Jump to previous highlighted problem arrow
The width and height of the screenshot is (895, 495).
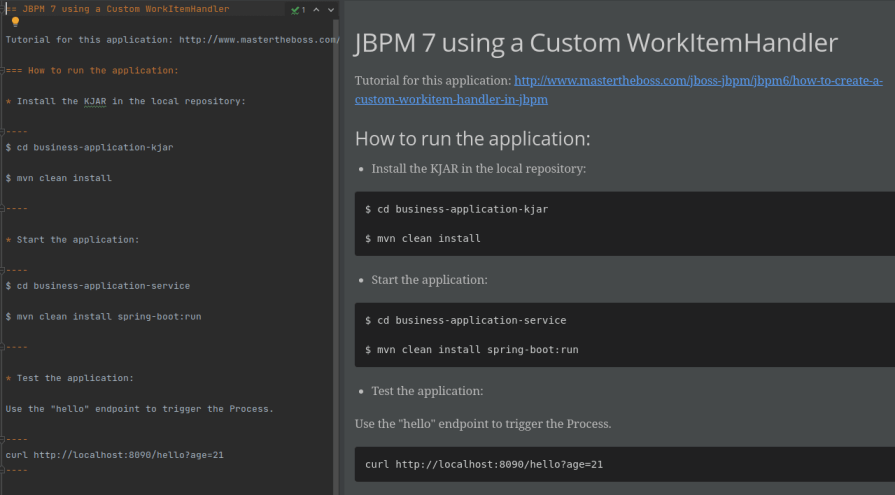point(316,10)
